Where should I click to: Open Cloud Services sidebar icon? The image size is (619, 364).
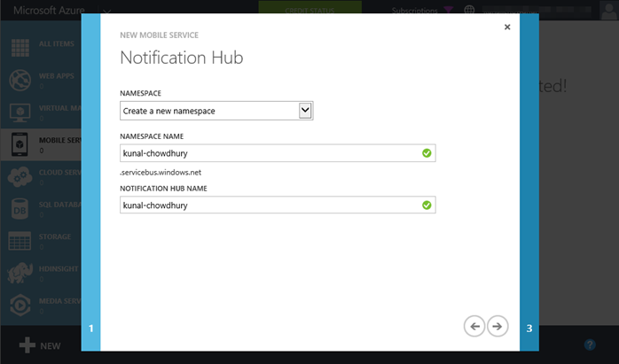[20, 176]
